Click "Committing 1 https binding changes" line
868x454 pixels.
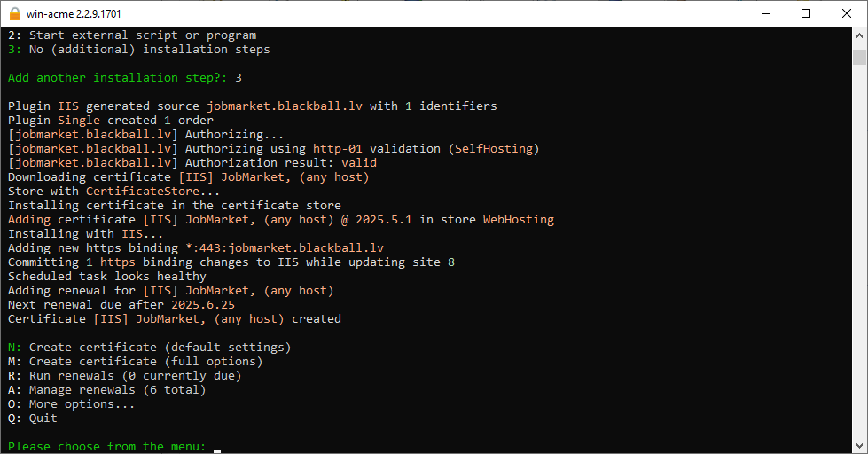[x=231, y=262]
